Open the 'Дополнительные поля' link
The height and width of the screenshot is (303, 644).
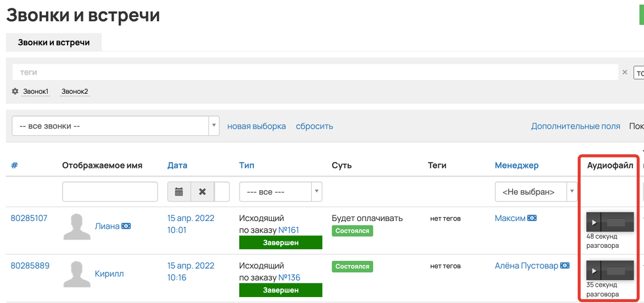(x=575, y=126)
